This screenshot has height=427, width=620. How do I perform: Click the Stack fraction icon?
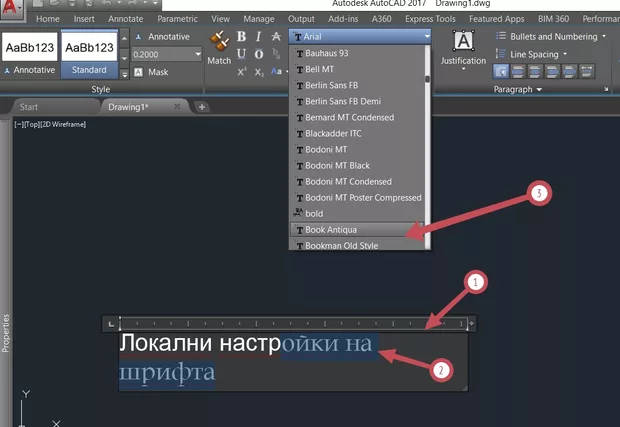point(276,54)
